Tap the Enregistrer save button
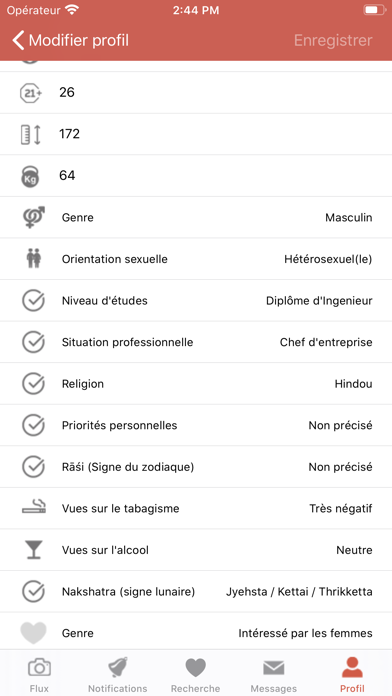Image resolution: width=392 pixels, height=696 pixels. 333,40
